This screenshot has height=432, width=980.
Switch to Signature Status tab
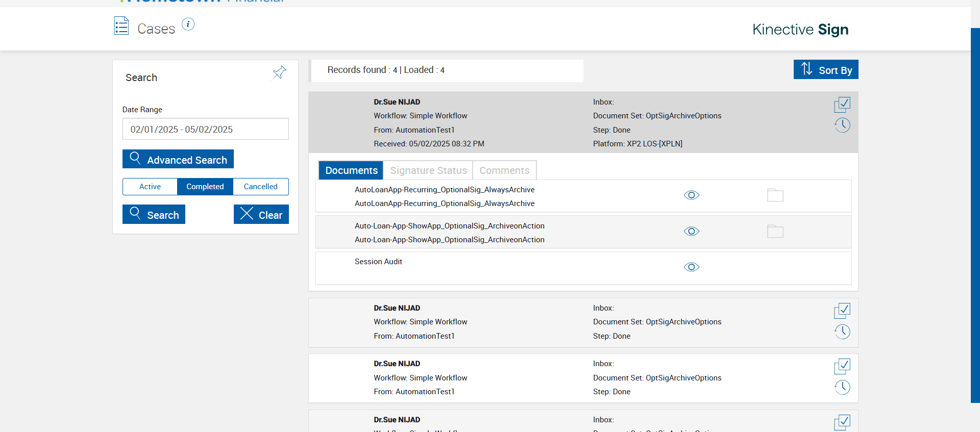coord(428,170)
